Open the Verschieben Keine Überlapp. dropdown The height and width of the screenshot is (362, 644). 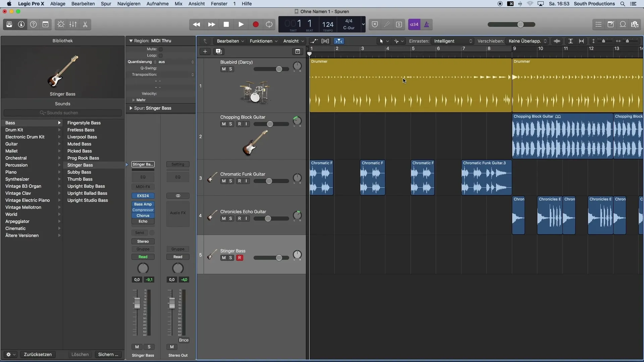tap(527, 41)
